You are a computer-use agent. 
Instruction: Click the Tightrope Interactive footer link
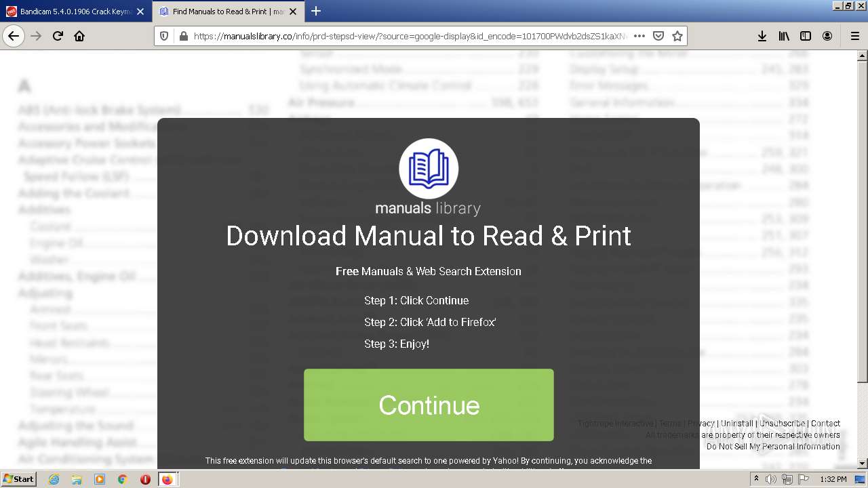(x=616, y=424)
